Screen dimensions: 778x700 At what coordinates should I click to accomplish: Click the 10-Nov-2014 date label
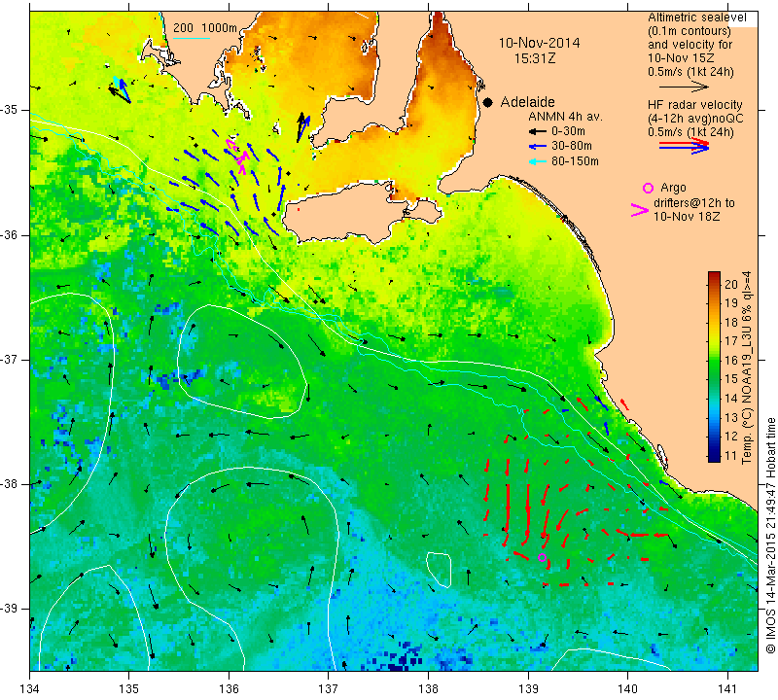[x=539, y=43]
